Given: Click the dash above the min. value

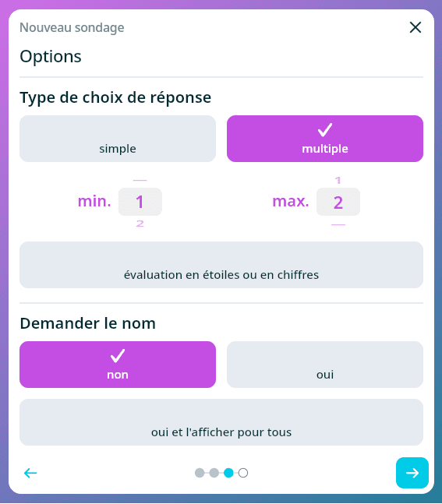Looking at the screenshot, I should pyautogui.click(x=140, y=181).
